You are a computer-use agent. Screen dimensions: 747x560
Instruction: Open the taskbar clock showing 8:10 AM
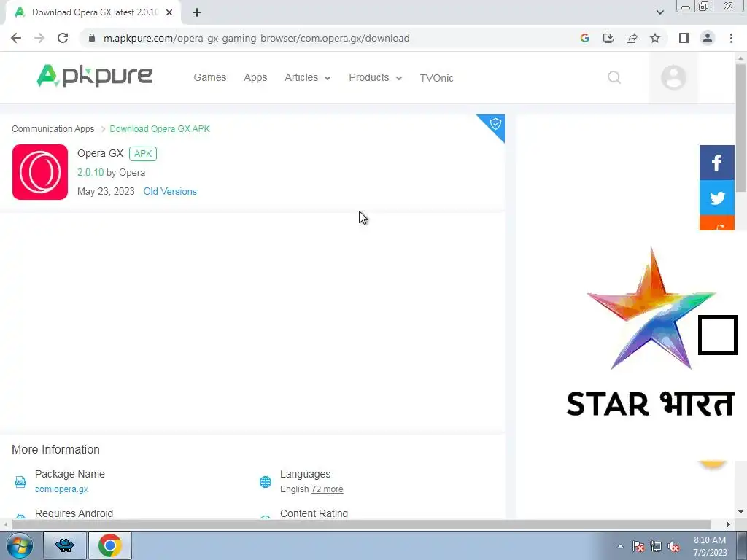pyautogui.click(x=710, y=546)
